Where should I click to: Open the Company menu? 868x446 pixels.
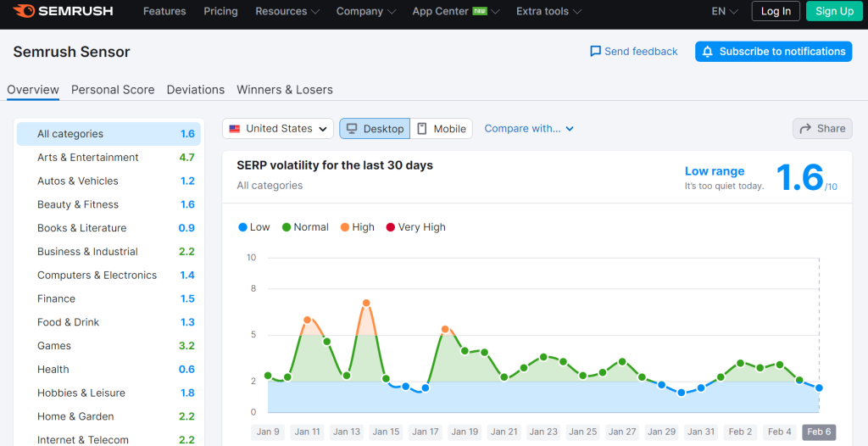366,11
